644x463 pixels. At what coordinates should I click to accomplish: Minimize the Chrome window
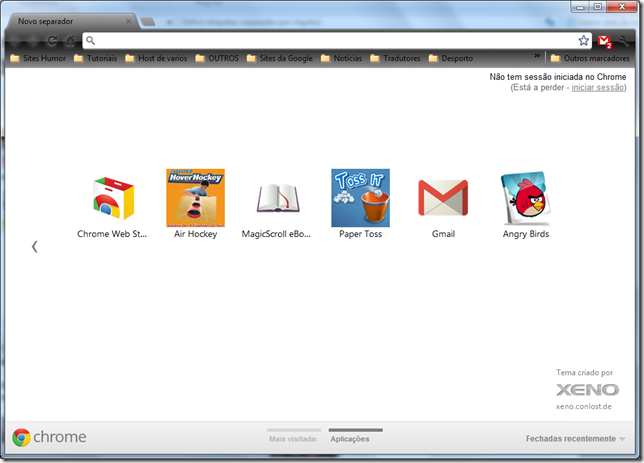(x=580, y=7)
